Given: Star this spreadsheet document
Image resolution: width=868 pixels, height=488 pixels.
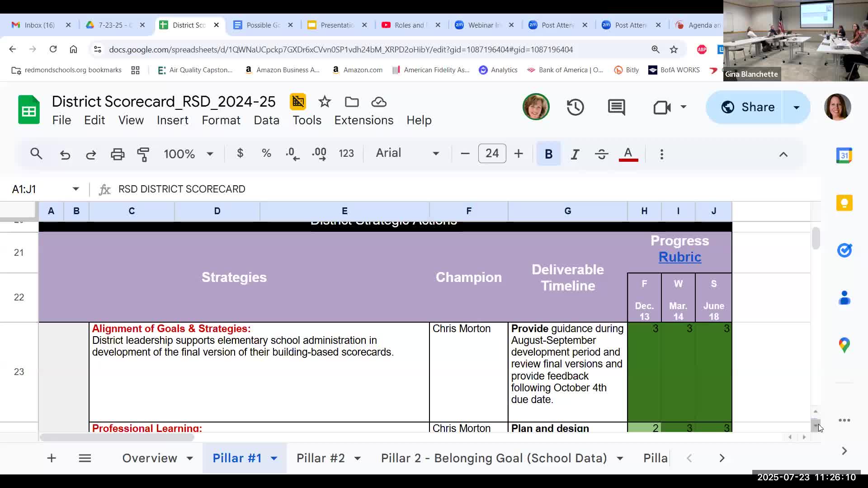Looking at the screenshot, I should pyautogui.click(x=325, y=102).
